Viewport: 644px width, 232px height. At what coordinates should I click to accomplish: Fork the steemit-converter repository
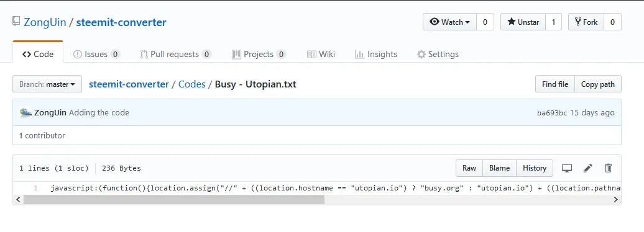tap(586, 22)
